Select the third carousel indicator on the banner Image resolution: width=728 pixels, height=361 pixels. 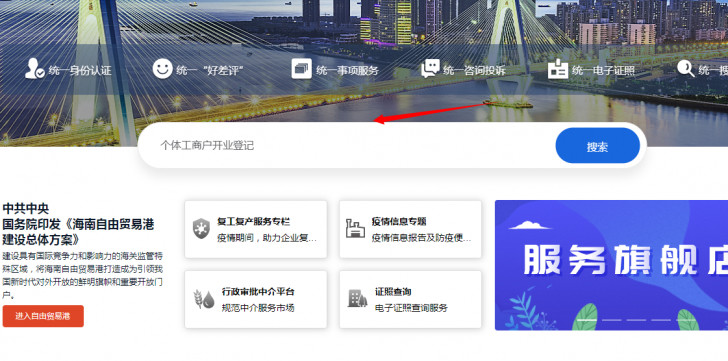coord(636,320)
